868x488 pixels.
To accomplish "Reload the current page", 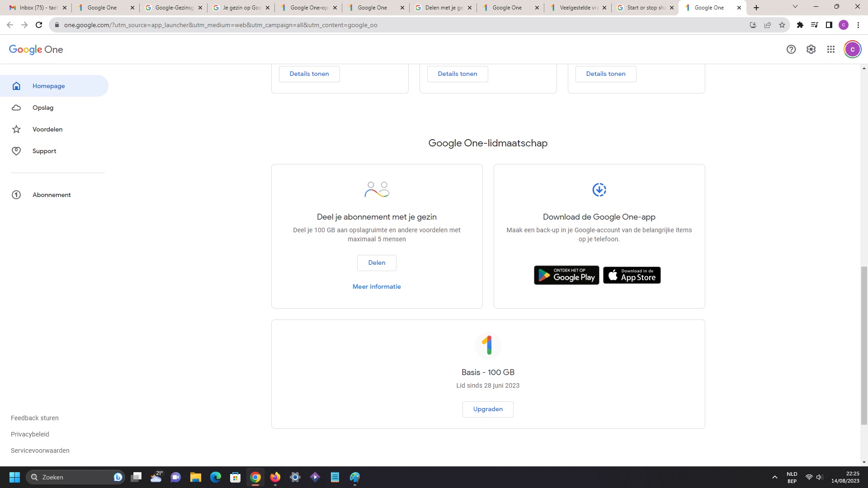I will pos(39,25).
